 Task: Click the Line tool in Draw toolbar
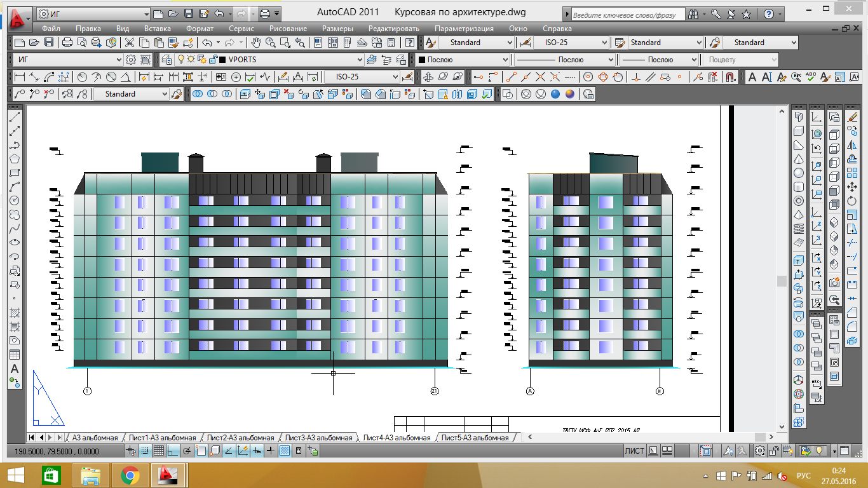coord(15,117)
